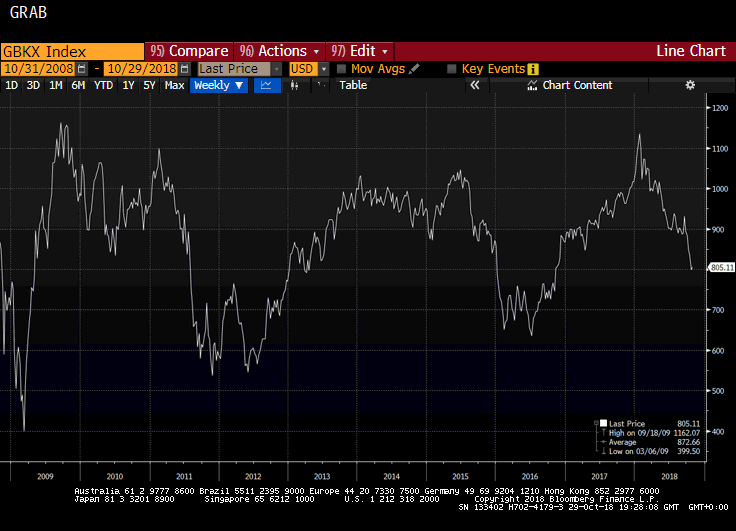The image size is (736, 531).
Task: Expand the USD currency dropdown arrow
Action: click(x=323, y=69)
